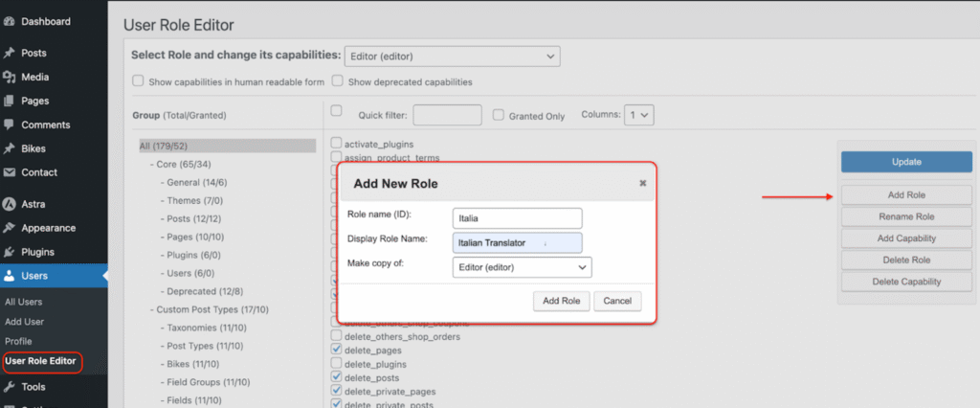
Task: Open the Tools wrench icon
Action: [9, 387]
